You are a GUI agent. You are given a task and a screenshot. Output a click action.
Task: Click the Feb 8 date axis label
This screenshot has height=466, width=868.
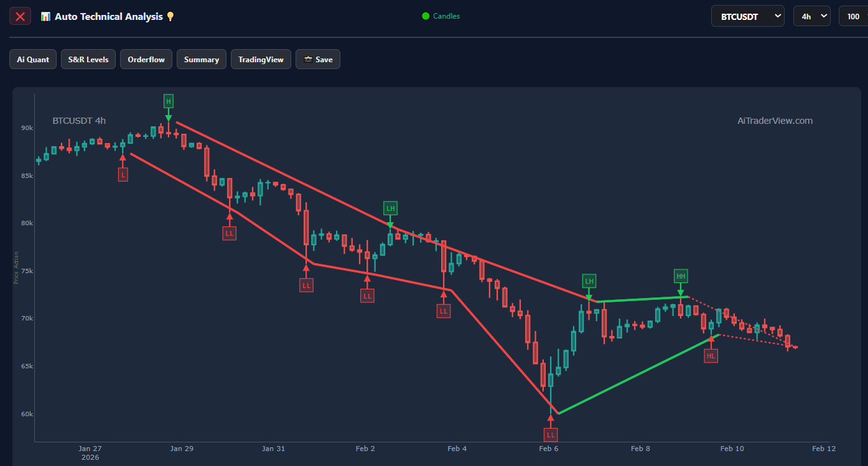pos(640,449)
